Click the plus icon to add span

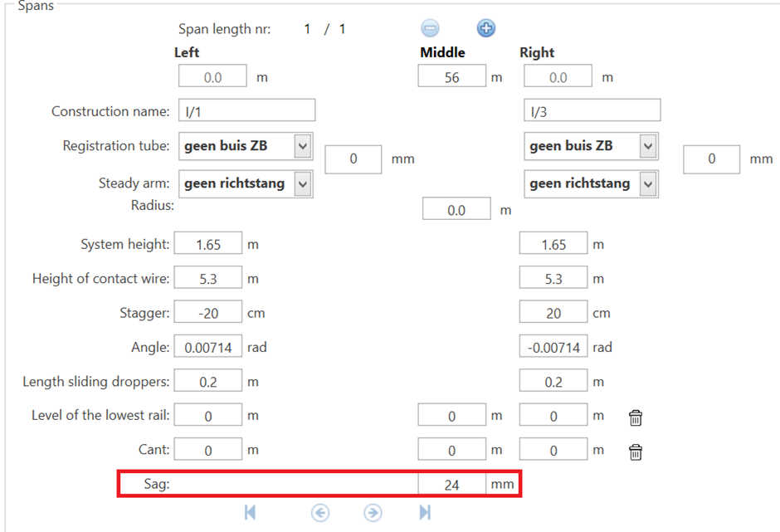click(485, 28)
